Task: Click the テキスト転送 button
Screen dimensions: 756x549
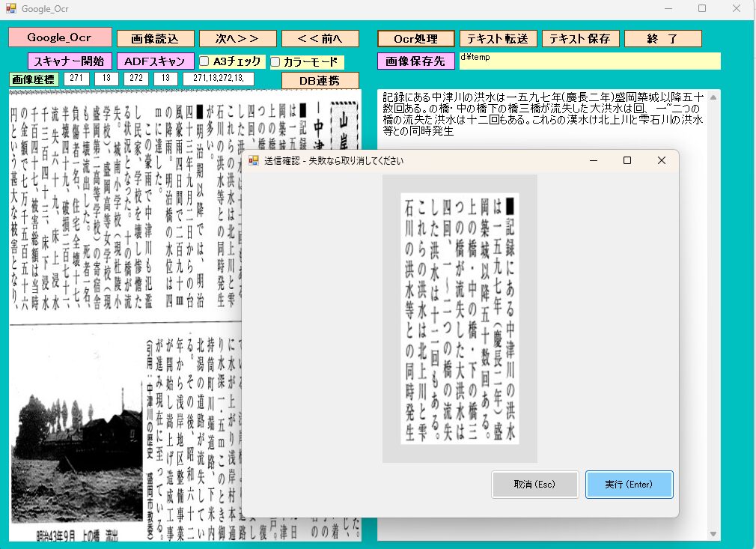Action: coord(499,38)
